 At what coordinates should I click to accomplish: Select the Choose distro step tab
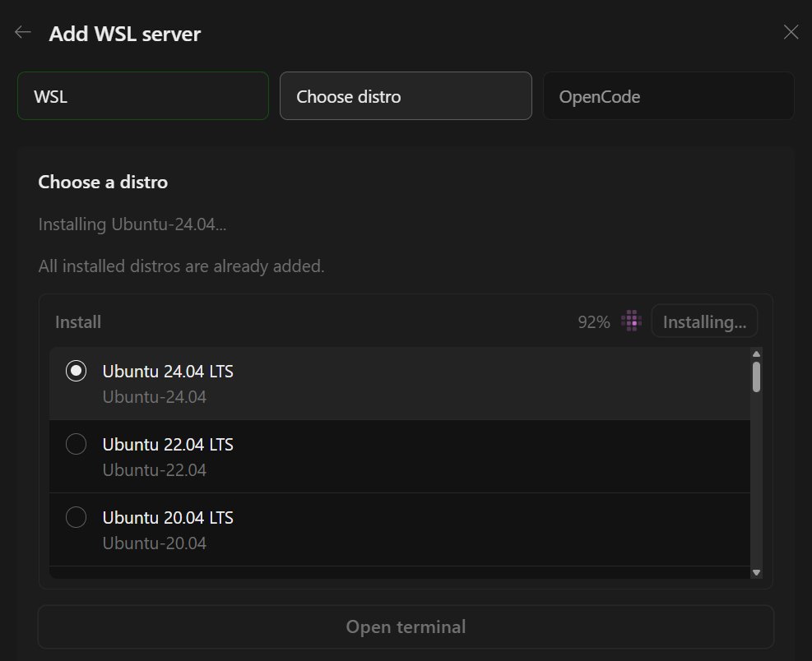coord(406,95)
